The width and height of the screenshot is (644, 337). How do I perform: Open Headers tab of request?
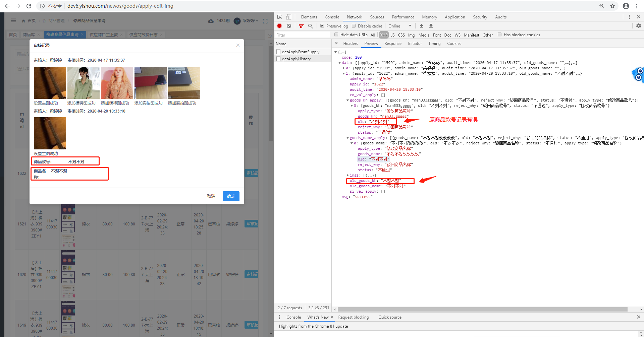coord(351,44)
